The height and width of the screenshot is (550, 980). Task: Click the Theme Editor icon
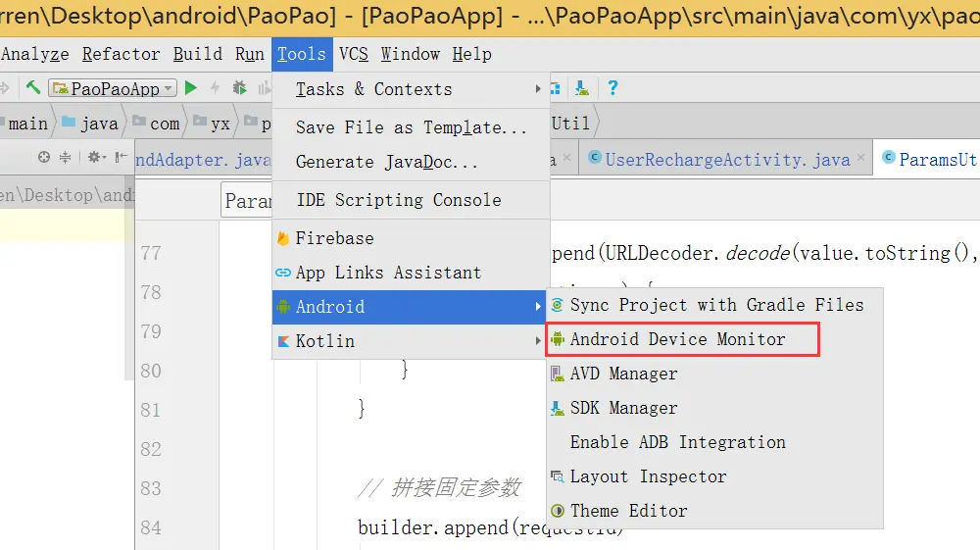click(x=557, y=511)
